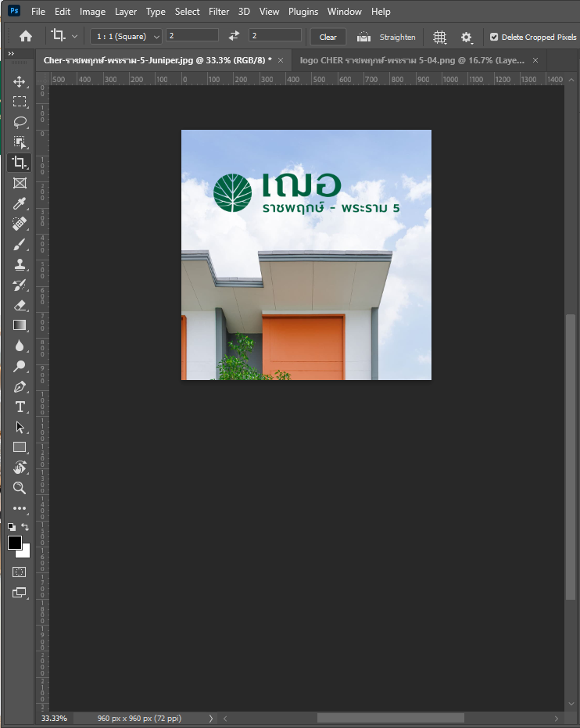Select the Pen tool
Screen dimensions: 580x728
tap(19, 386)
